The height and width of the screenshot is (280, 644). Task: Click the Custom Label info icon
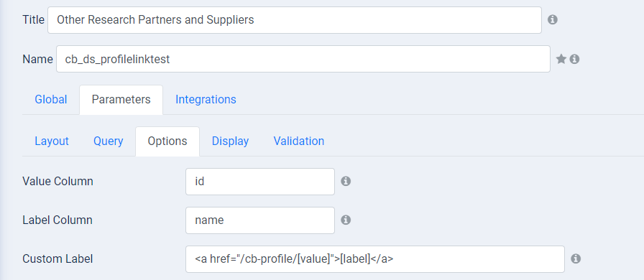tap(576, 258)
